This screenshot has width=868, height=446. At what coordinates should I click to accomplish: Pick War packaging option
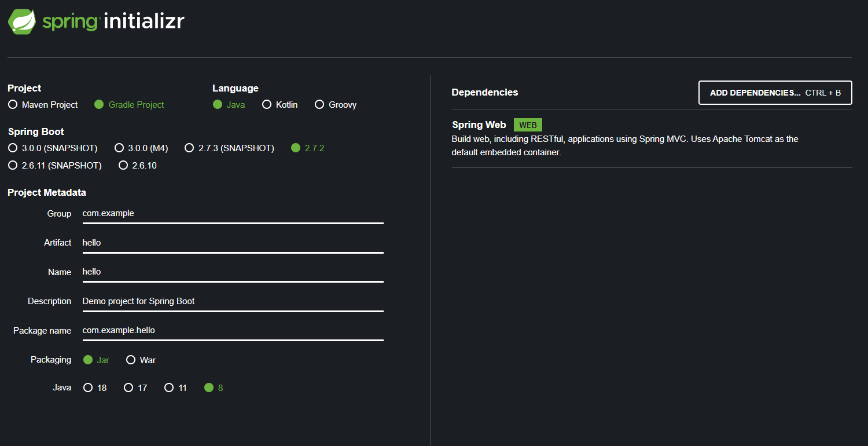click(x=141, y=360)
